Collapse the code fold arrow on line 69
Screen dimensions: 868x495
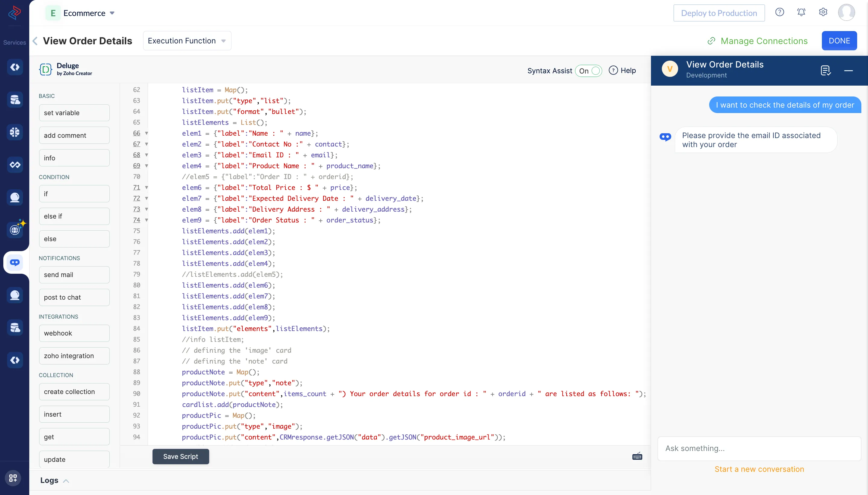click(x=146, y=166)
